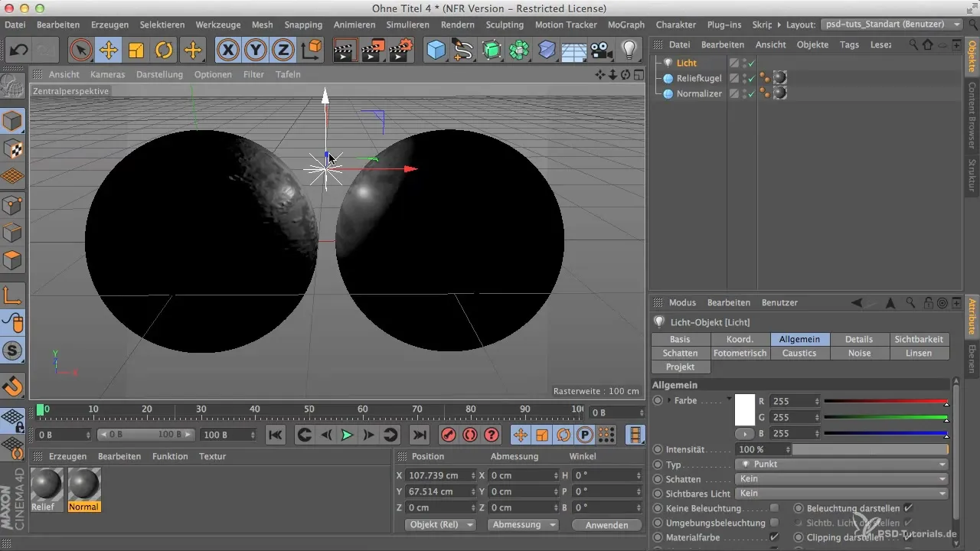Click the small arrow button beside B
980x551 pixels.
point(746,433)
